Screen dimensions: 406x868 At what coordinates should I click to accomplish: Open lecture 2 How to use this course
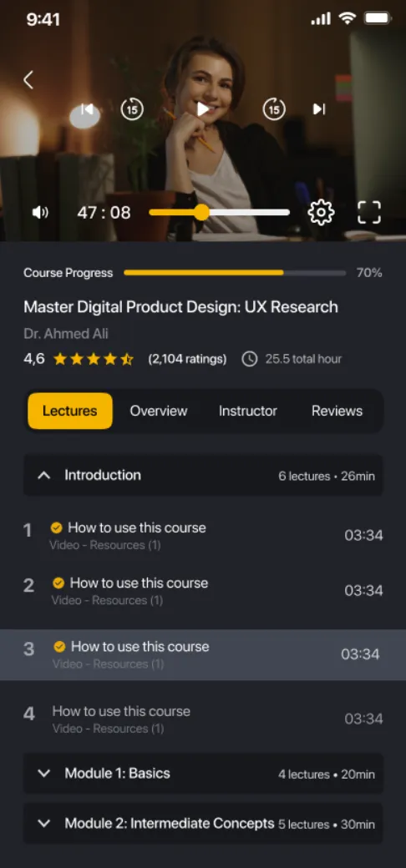click(203, 590)
